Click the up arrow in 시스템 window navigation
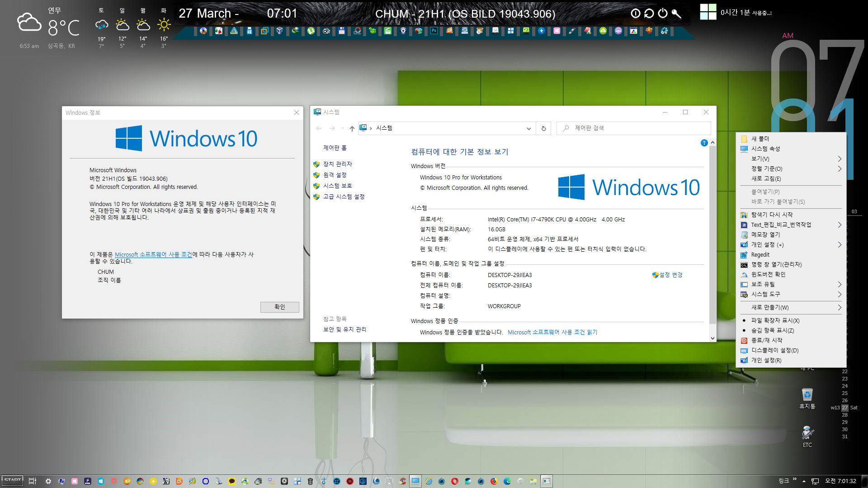 coord(352,128)
